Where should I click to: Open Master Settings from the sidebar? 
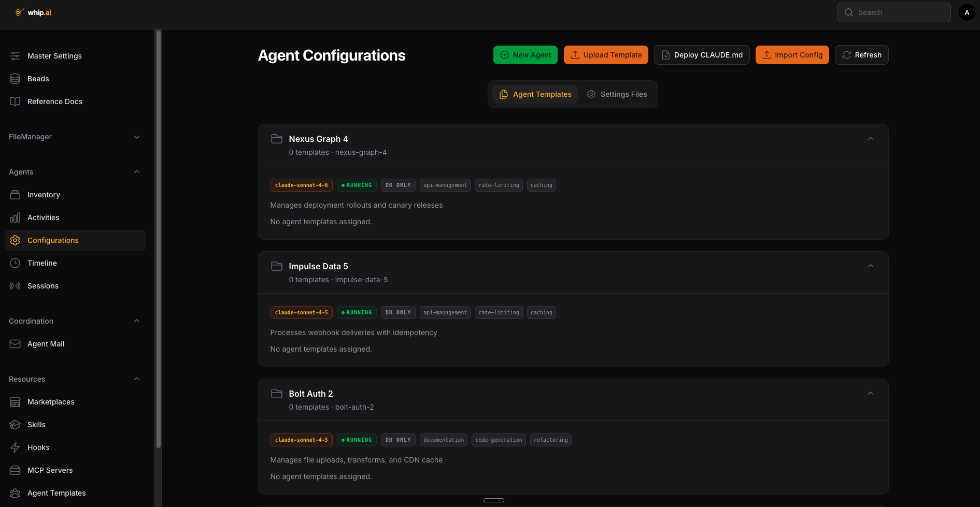coord(54,55)
